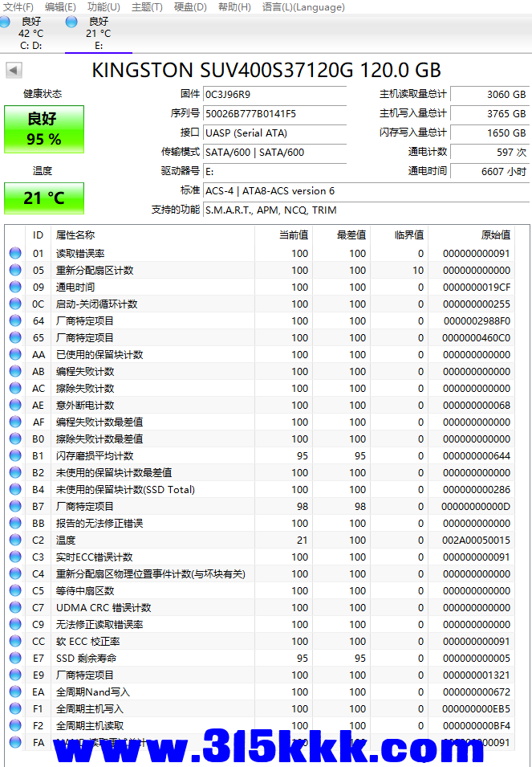The height and width of the screenshot is (767, 532).
Task: Click status icon for row 65
Action: coord(15,337)
